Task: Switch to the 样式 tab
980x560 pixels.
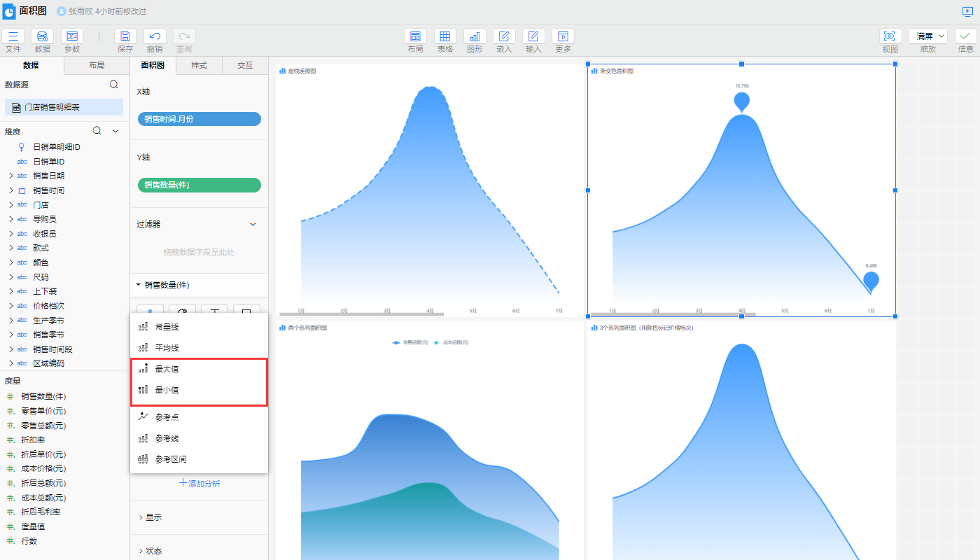Action: tap(199, 65)
